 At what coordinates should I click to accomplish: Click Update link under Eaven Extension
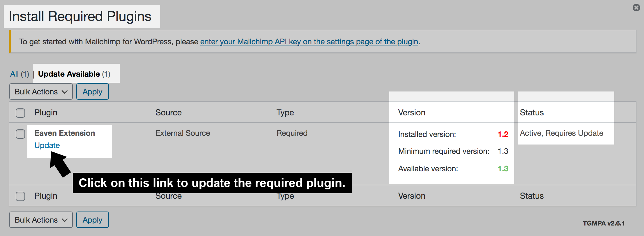point(47,145)
